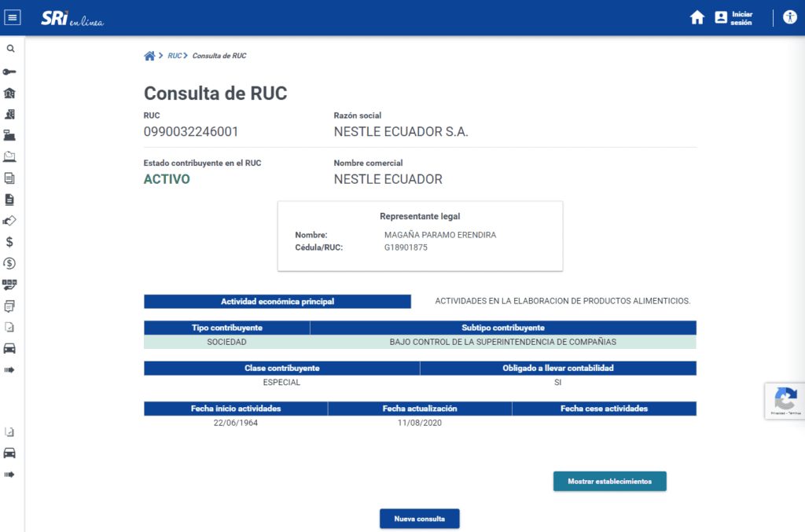Click the Fecha cese actividades header
Viewport: 805px width, 532px height.
[605, 409]
